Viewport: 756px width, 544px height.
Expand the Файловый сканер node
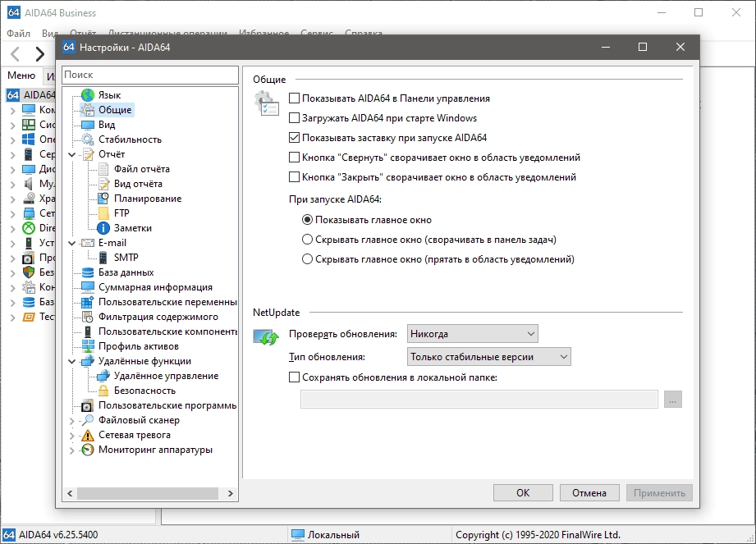tap(72, 421)
